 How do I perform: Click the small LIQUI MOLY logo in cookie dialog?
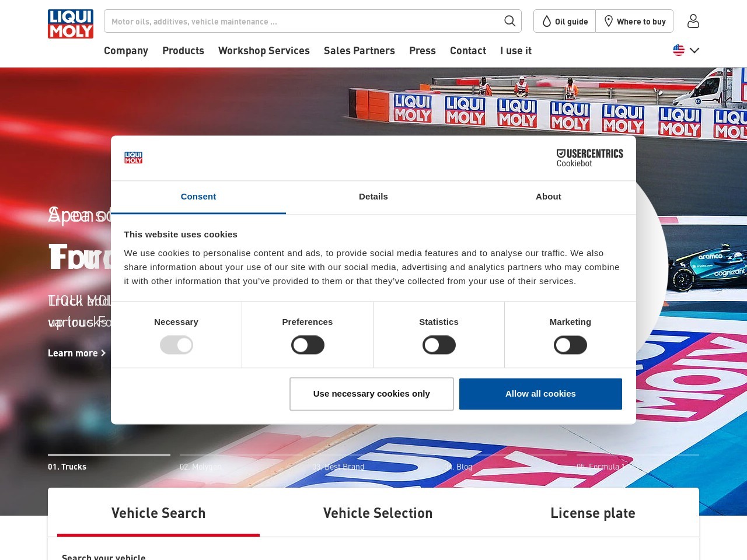tap(133, 157)
